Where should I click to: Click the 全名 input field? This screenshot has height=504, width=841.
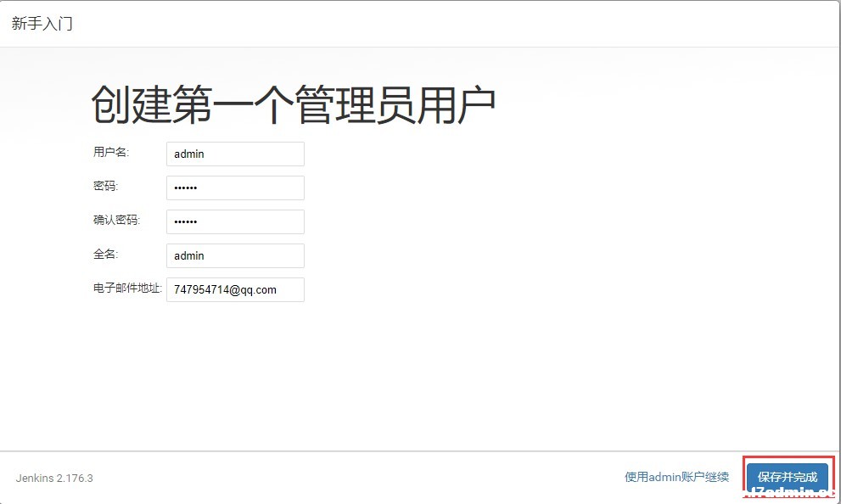235,255
